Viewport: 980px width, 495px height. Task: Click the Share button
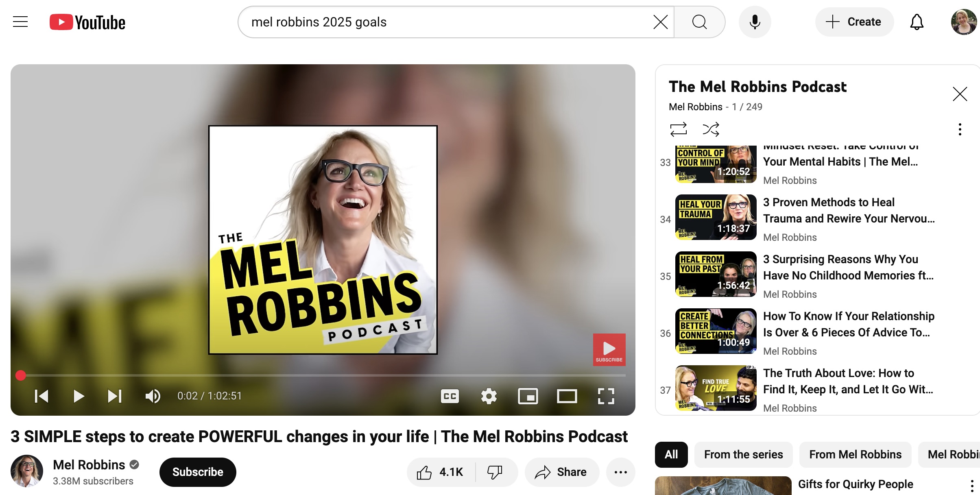coord(562,472)
